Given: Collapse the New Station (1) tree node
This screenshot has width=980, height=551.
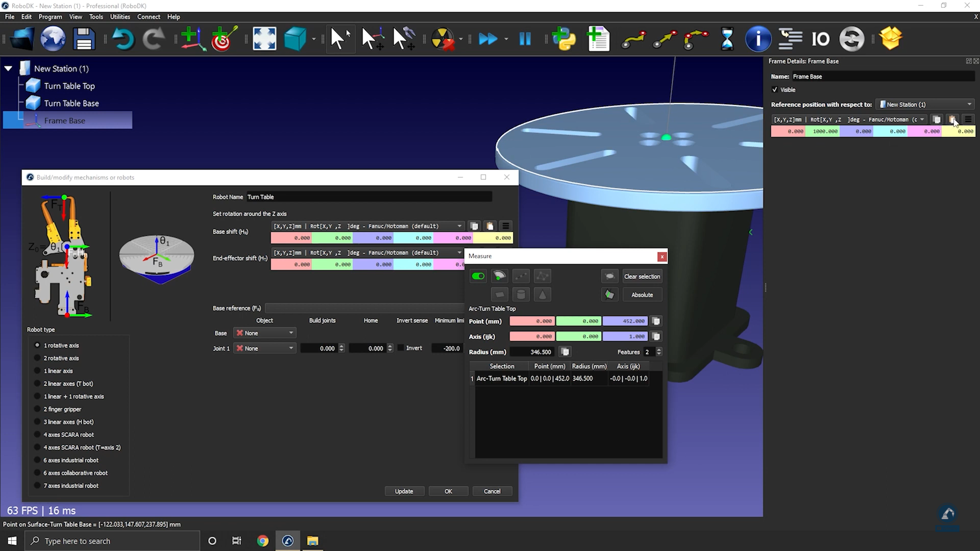Looking at the screenshot, I should pos(9,68).
